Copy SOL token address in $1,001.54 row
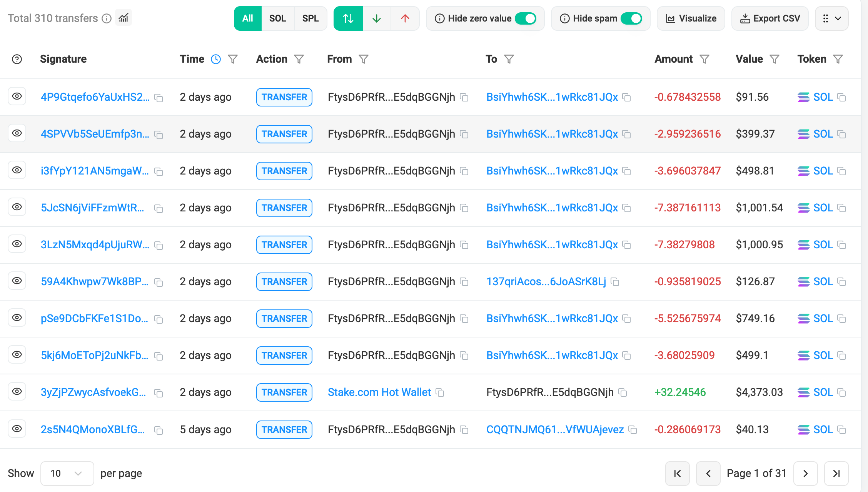868x492 pixels. [x=842, y=208]
